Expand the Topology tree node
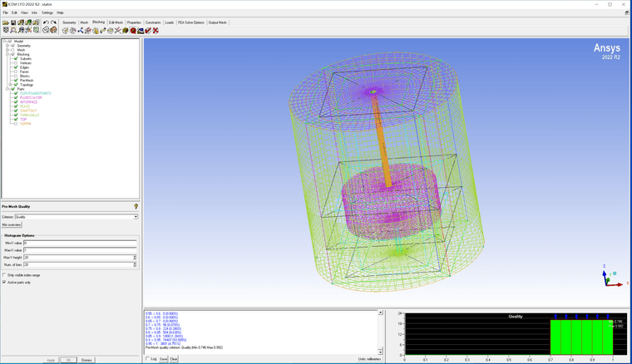This screenshot has width=632, height=364. [x=11, y=85]
